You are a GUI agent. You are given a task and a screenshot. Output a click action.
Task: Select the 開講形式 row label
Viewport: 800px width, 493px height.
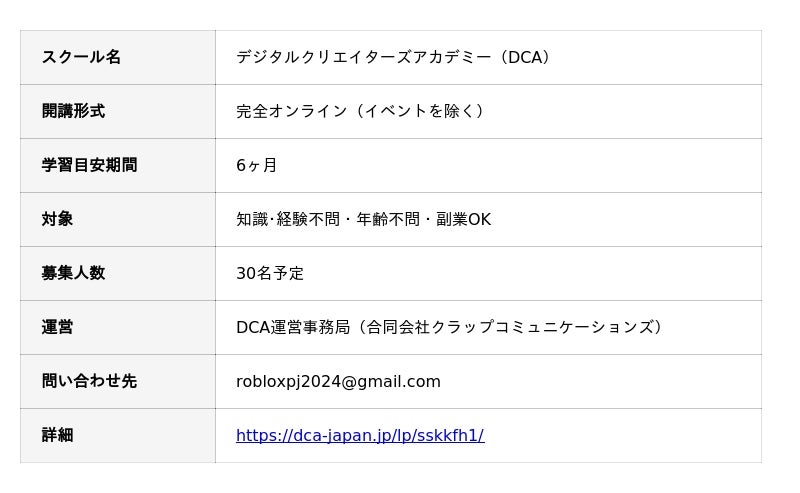tap(73, 111)
